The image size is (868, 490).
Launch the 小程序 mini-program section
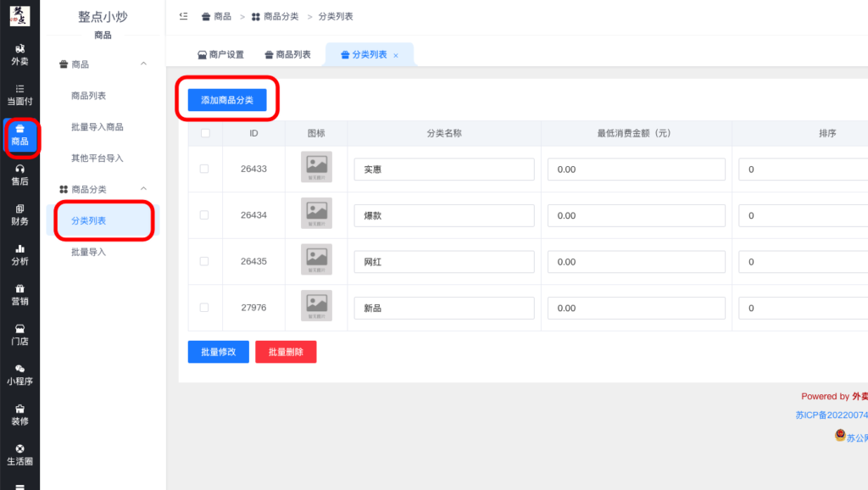19,376
